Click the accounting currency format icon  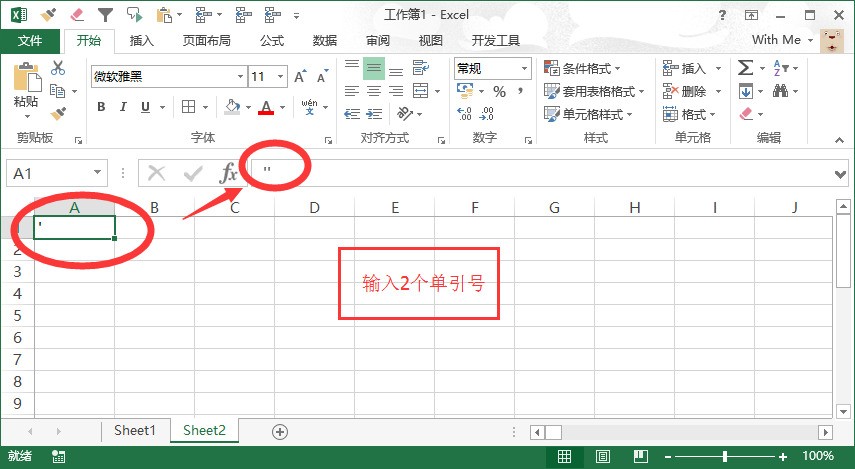point(465,91)
